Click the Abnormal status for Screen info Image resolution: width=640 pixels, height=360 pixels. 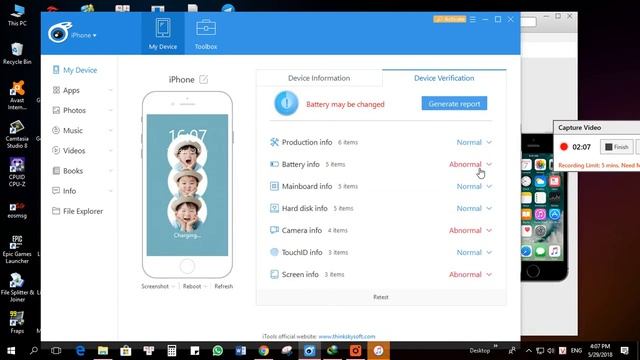coord(465,275)
